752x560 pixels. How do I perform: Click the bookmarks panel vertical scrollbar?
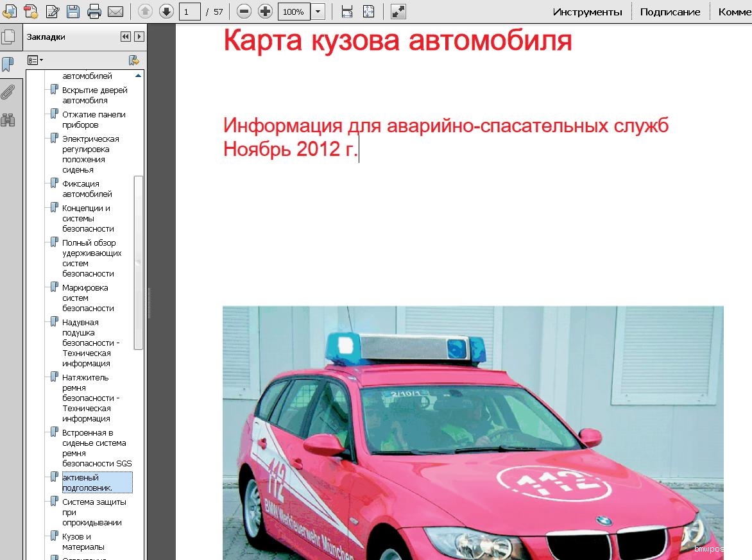138,263
